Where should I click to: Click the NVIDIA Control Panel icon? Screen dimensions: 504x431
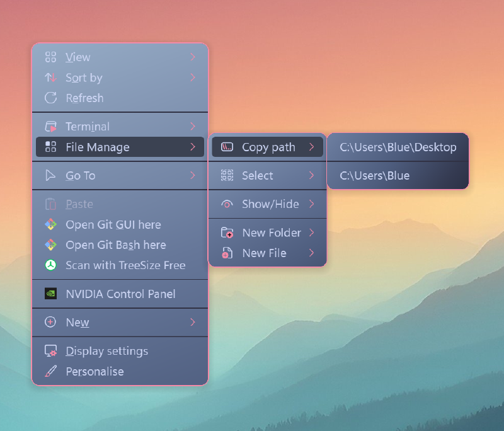coord(50,294)
